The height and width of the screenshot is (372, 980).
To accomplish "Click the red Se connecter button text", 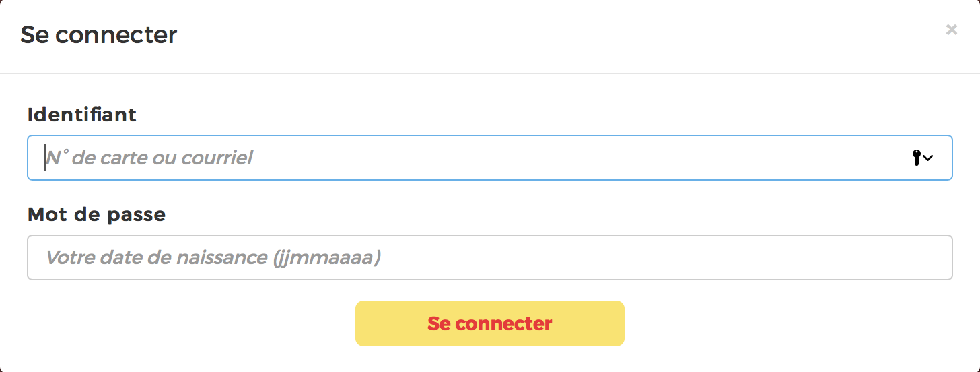I will click(x=489, y=323).
